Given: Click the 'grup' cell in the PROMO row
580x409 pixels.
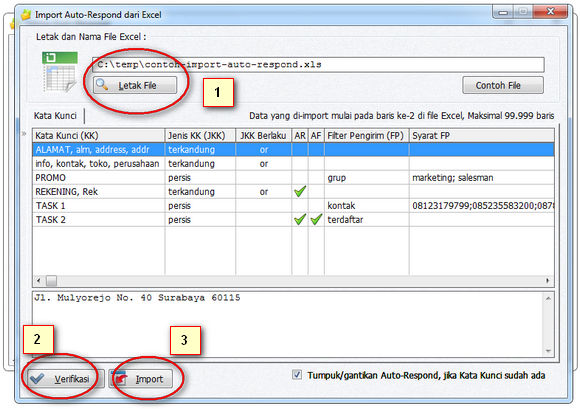Looking at the screenshot, I should (367, 178).
